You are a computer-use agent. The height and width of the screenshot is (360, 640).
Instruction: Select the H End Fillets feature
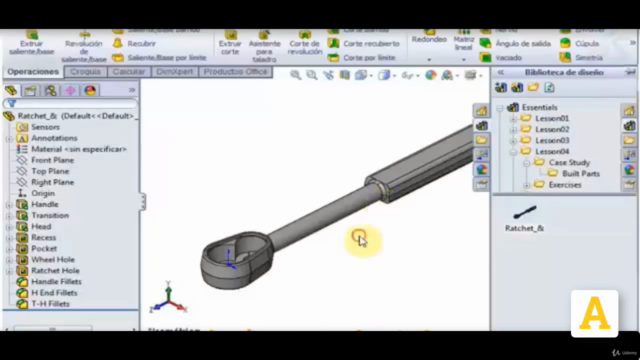54,292
